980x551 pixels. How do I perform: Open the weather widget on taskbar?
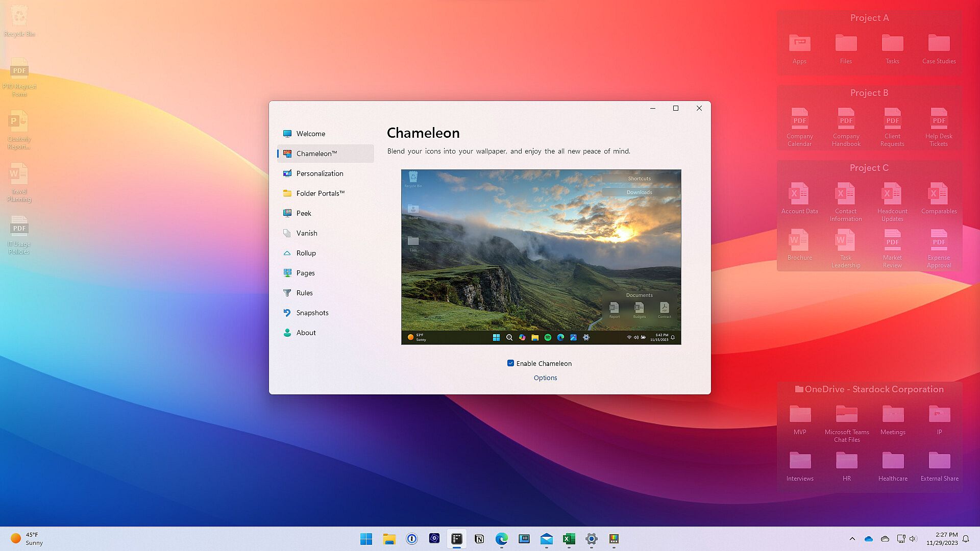coord(27,539)
